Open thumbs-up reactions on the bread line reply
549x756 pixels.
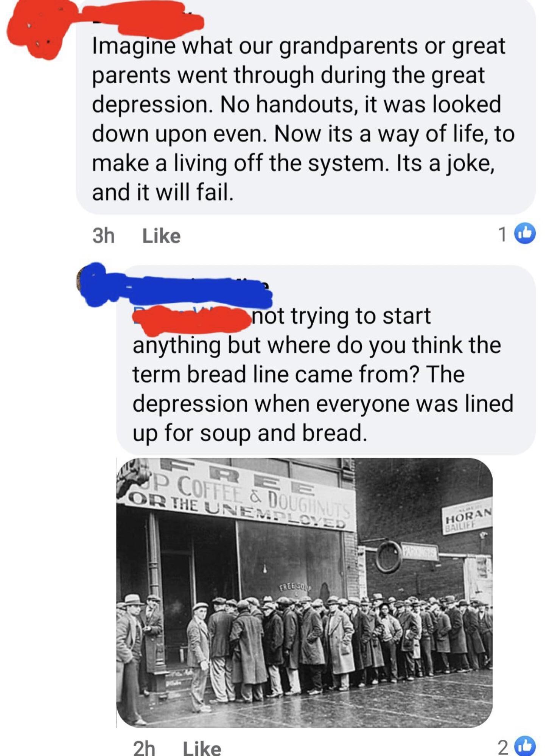coord(525,747)
